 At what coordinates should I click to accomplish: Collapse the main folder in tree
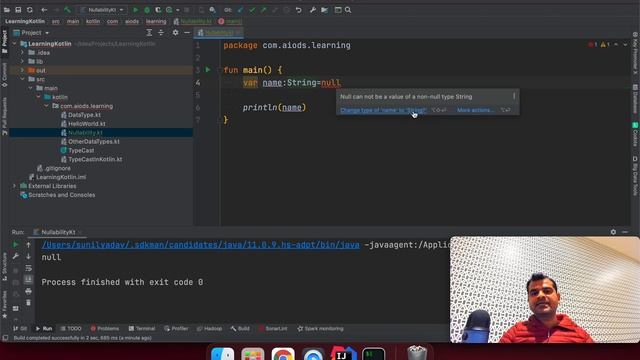point(31,88)
